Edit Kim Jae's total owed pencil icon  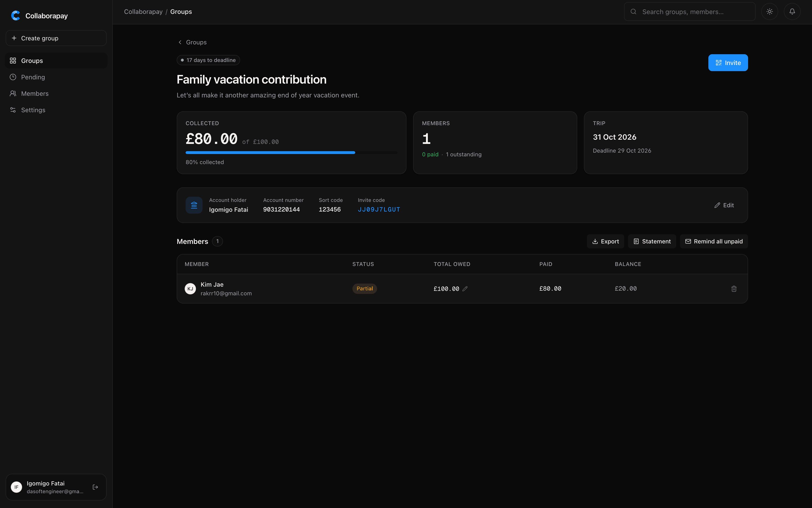click(x=465, y=289)
